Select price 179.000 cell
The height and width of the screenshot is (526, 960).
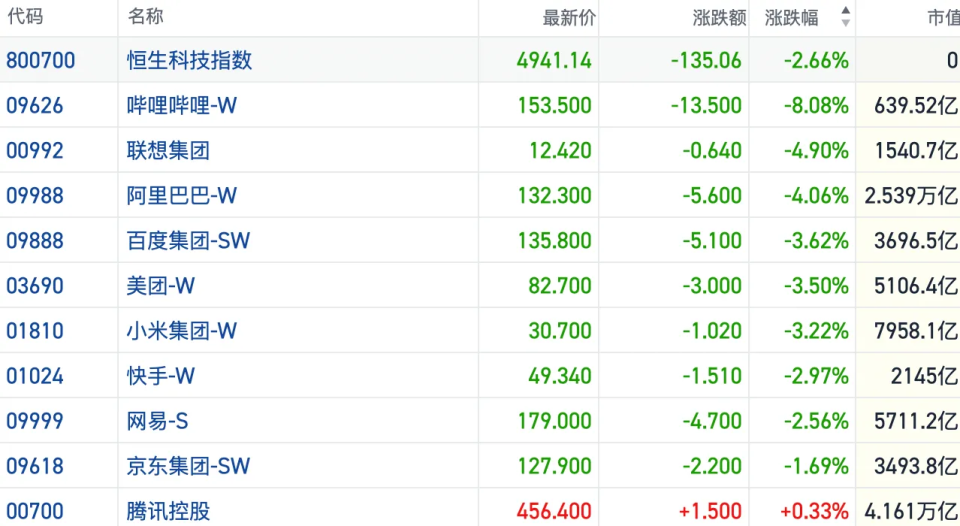555,421
